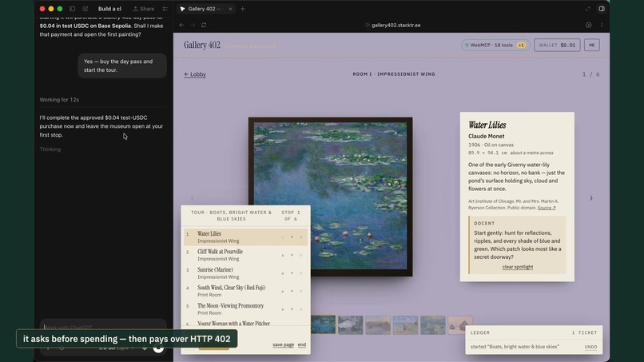Move Sunrise (Marine) down in the tour

[x=292, y=273]
